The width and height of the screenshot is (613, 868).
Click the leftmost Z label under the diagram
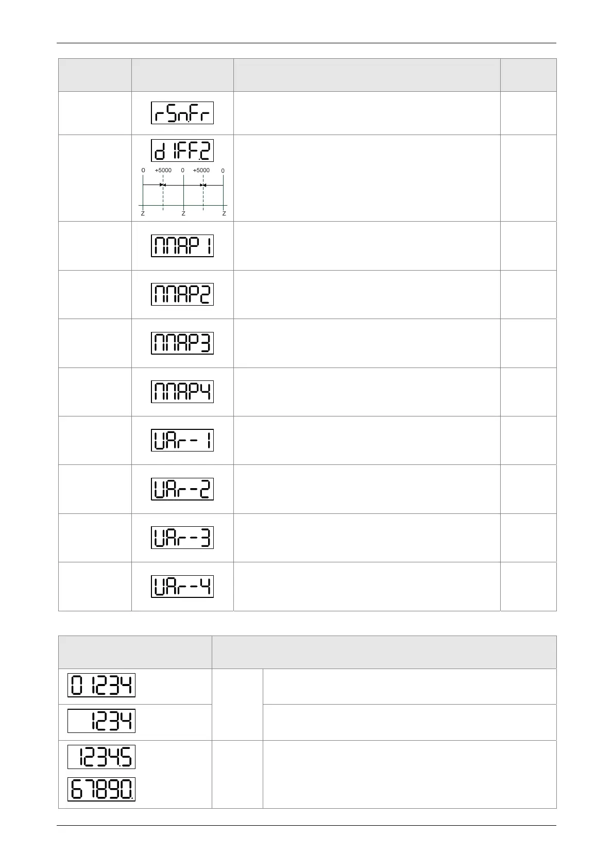[x=143, y=213]
